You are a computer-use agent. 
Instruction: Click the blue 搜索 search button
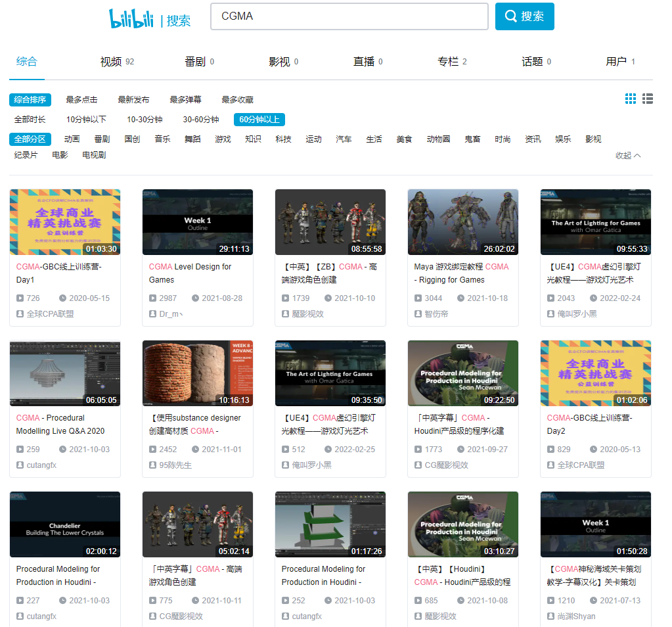(x=525, y=16)
